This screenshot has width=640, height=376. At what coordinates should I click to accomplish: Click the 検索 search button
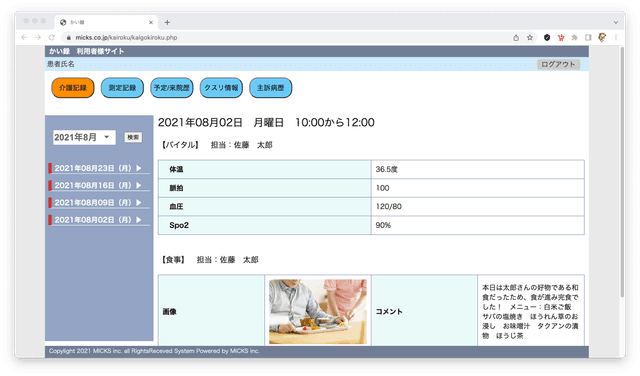tap(133, 137)
